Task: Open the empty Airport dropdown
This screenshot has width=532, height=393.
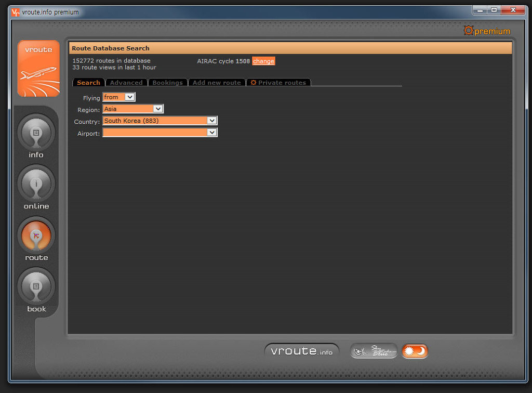Action: tap(160, 133)
